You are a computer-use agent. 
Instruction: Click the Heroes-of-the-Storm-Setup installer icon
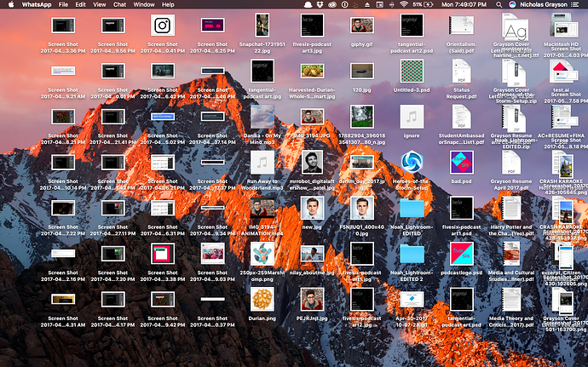tap(412, 161)
